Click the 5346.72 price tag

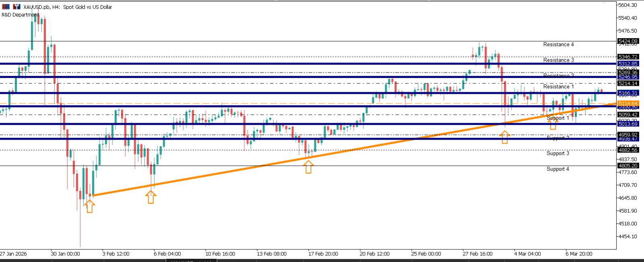point(628,57)
